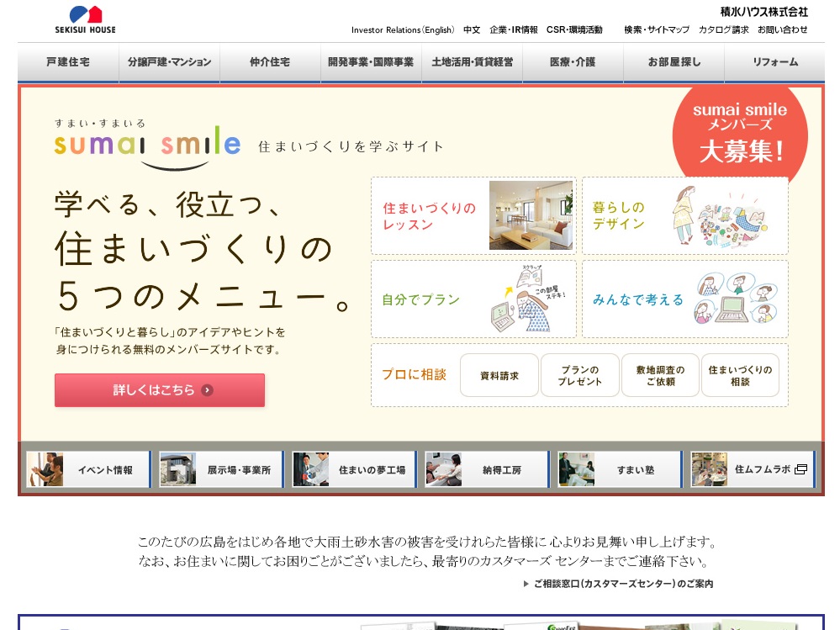Click the みんなで考える people-around-laptop illustration

point(735,299)
